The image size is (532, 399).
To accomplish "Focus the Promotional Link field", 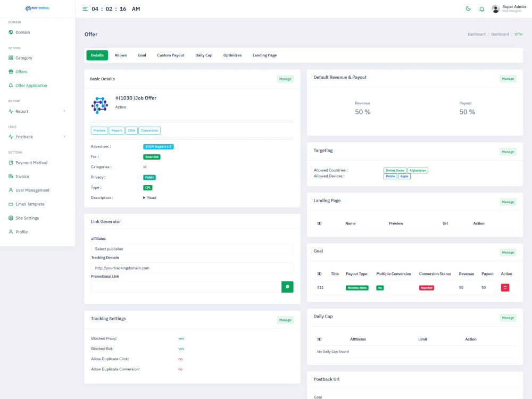I will (186, 287).
